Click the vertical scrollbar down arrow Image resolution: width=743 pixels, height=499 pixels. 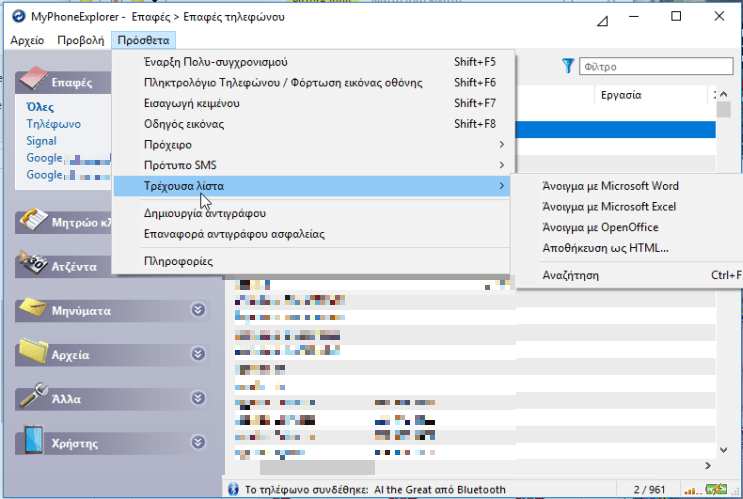click(724, 450)
